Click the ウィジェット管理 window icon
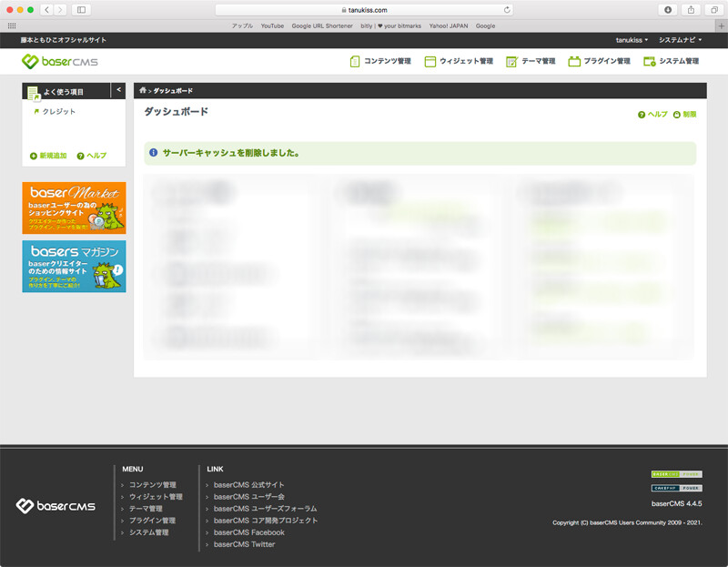Image resolution: width=728 pixels, height=567 pixels. (430, 62)
